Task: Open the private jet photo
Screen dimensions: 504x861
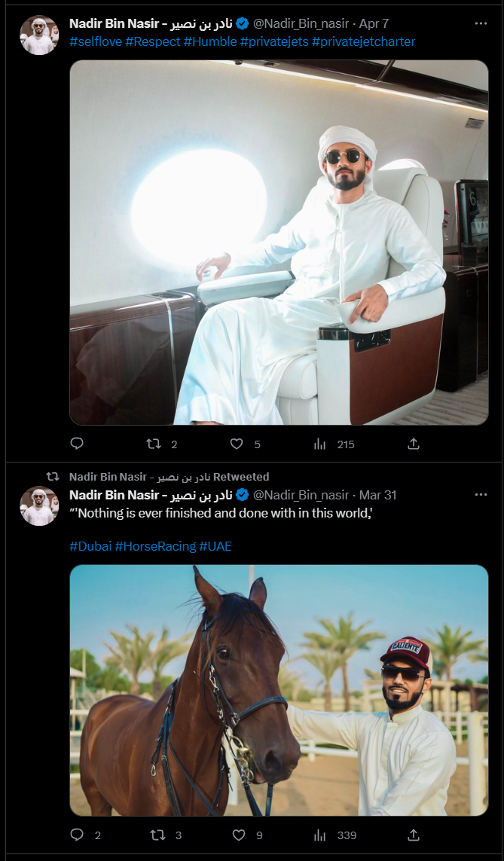Action: coord(279,243)
